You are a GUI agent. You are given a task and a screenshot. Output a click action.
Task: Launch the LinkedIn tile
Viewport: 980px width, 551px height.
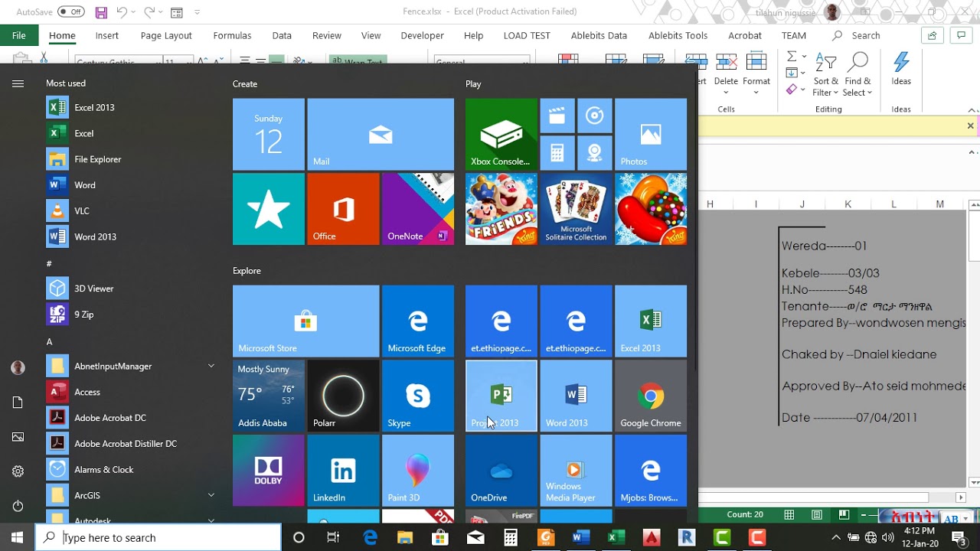click(343, 471)
